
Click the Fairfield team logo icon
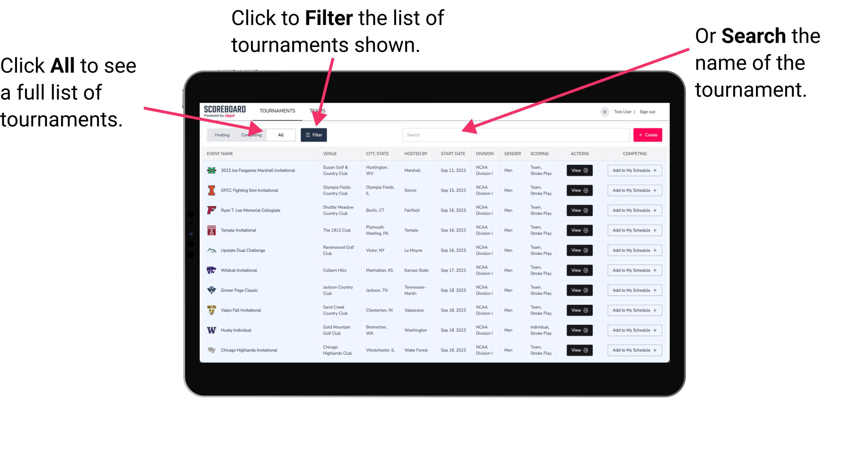(211, 211)
